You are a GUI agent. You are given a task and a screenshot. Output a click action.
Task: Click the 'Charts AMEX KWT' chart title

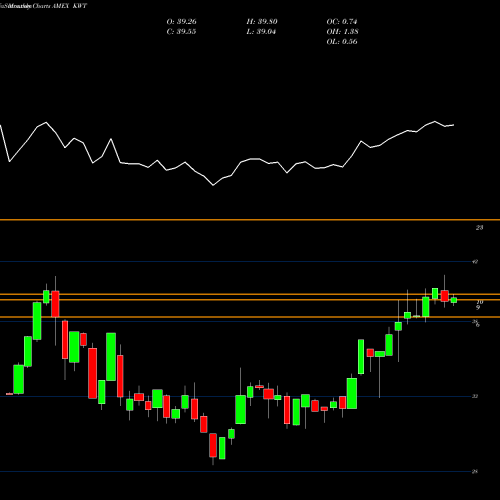[x=60, y=6]
